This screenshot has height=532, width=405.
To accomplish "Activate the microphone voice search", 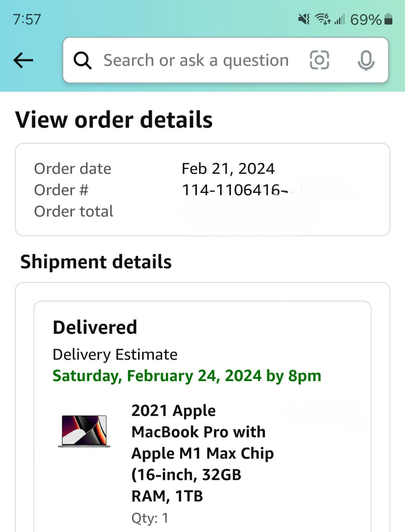I will (365, 60).
